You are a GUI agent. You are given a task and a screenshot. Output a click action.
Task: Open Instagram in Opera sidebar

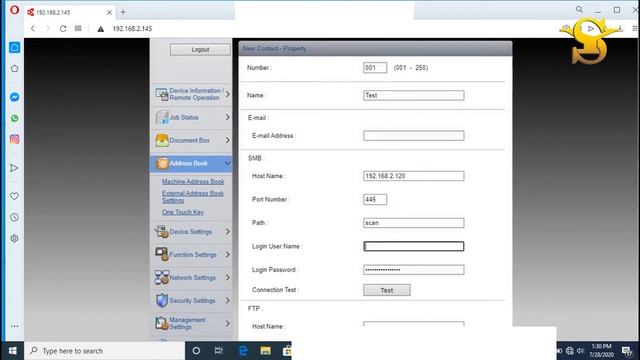tap(14, 139)
